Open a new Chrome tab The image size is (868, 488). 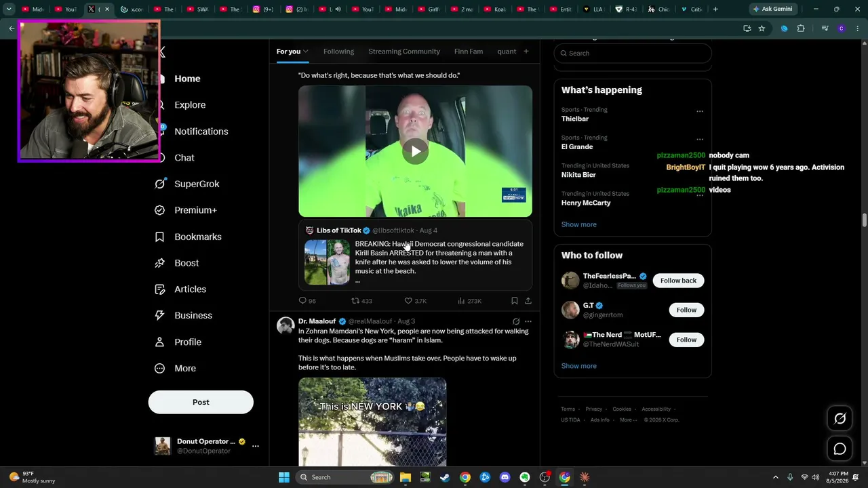715,9
